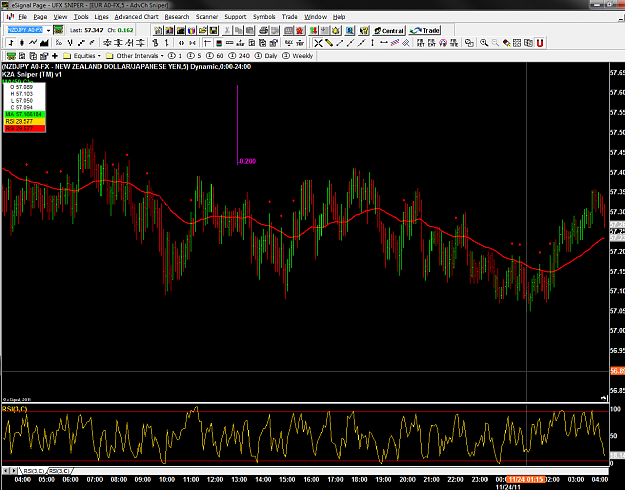Click the Trade button
This screenshot has height=490, width=625.
(425, 30)
